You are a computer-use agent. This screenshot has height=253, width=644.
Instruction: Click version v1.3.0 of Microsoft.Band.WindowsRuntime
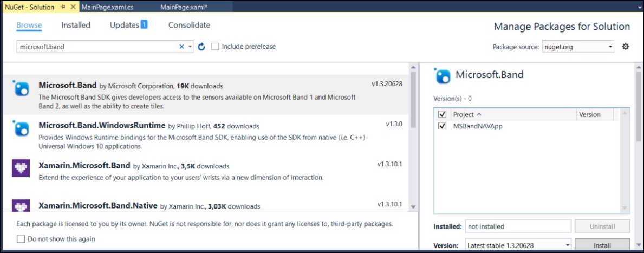pos(394,124)
